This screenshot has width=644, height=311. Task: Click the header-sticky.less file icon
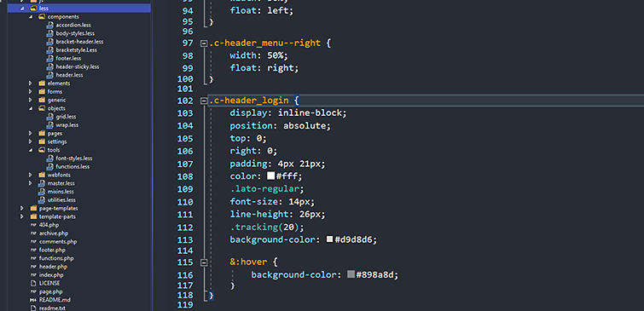(x=49, y=66)
